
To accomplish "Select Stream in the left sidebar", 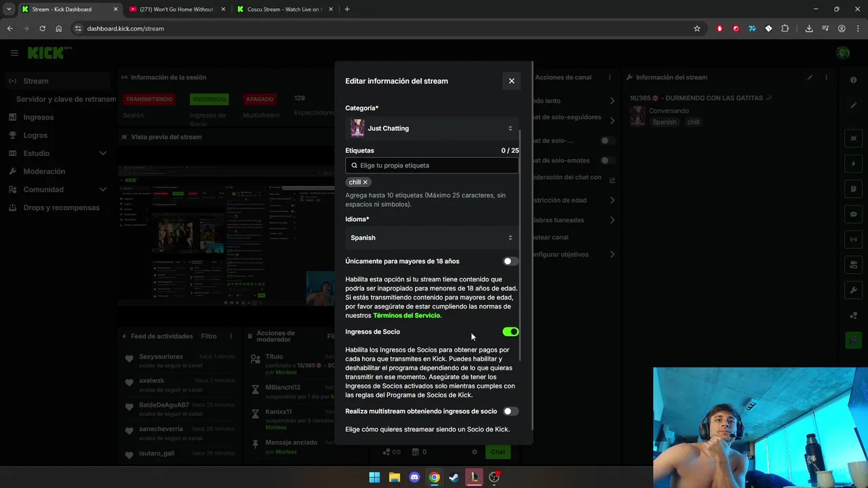I will click(x=58, y=81).
